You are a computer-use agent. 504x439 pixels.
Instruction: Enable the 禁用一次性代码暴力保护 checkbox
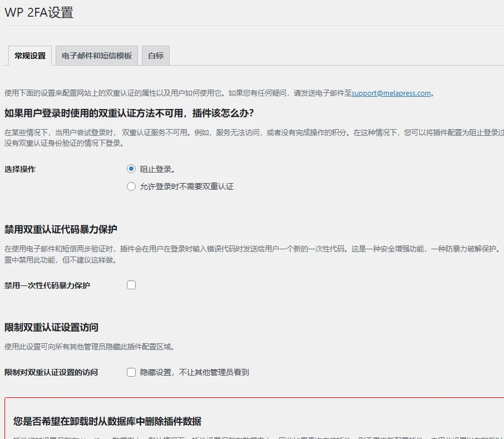pos(131,284)
